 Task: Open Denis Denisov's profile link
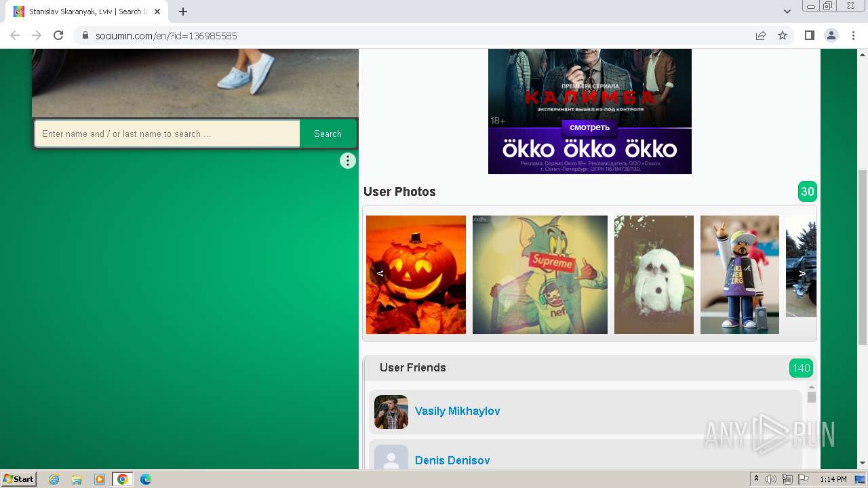tap(452, 460)
